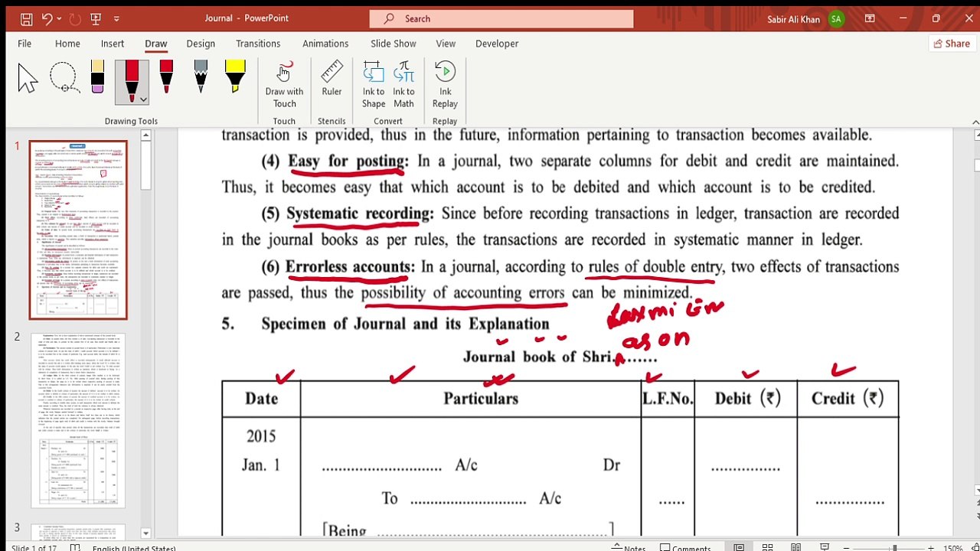Viewport: 980px width, 551px height.
Task: Click zoom out minus button
Action: pyautogui.click(x=848, y=548)
